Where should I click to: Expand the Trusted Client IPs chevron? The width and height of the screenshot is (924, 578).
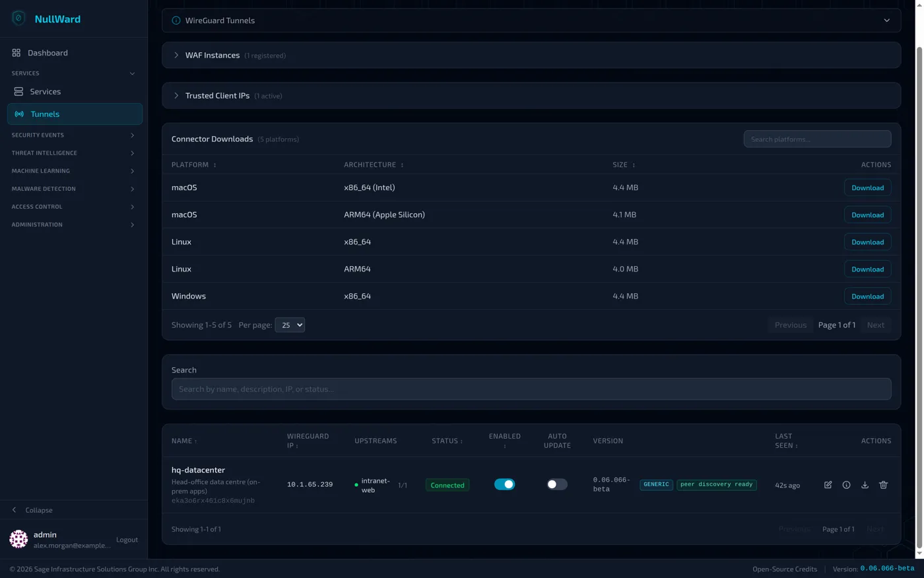click(x=176, y=96)
